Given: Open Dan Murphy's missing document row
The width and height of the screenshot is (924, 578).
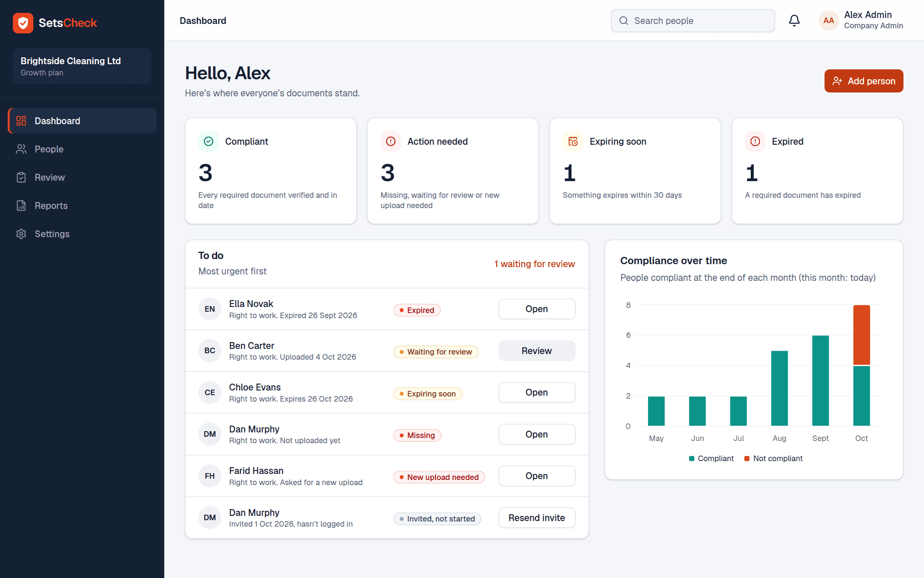Looking at the screenshot, I should tap(537, 434).
